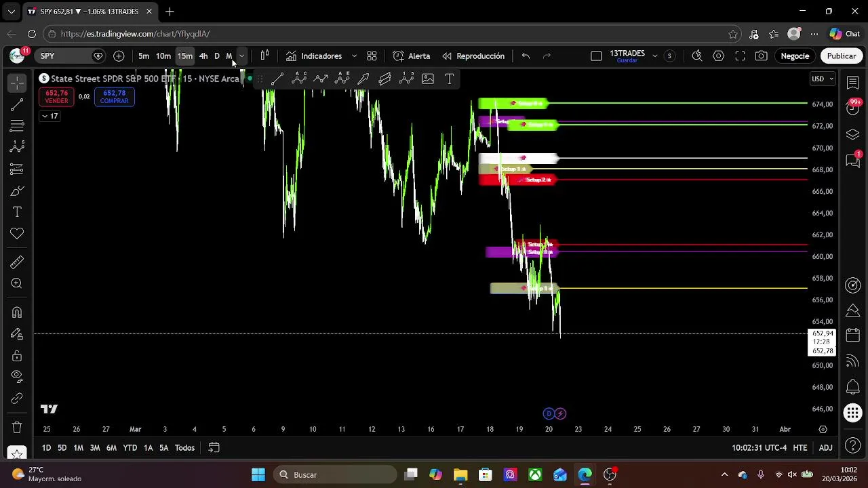
Task: Select the parallel channel tool in floating toolbar
Action: (x=384, y=79)
